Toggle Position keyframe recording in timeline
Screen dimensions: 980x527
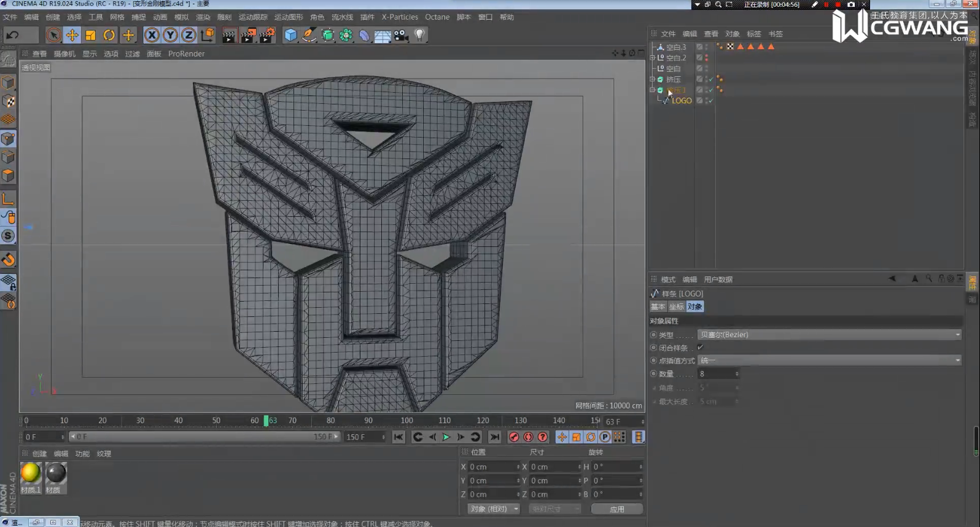[562, 437]
